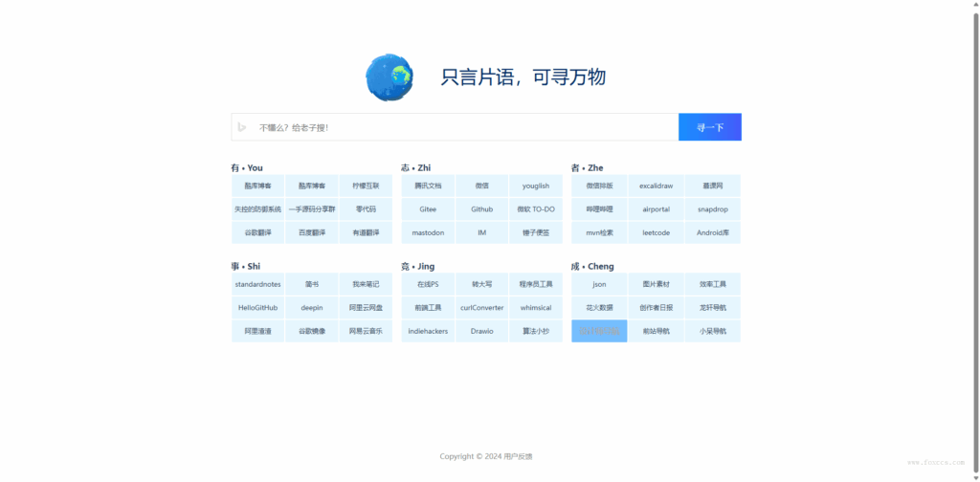Open the Github link

[x=482, y=209]
